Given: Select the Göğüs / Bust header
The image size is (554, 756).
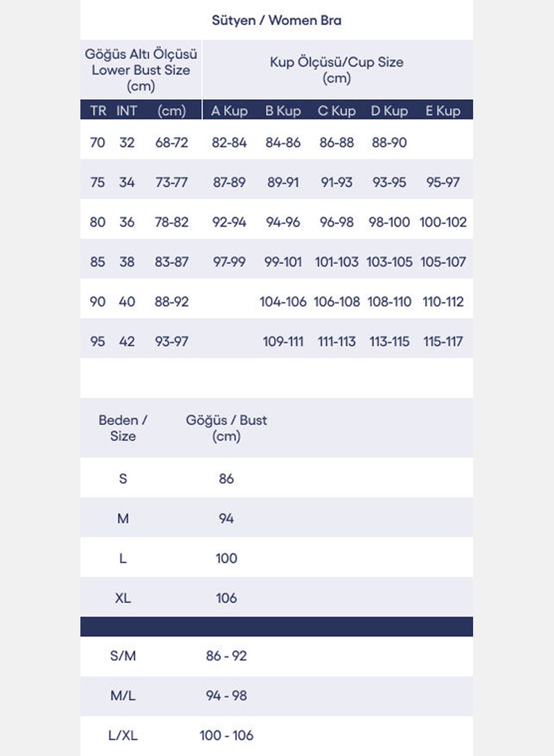Looking at the screenshot, I should 226,428.
